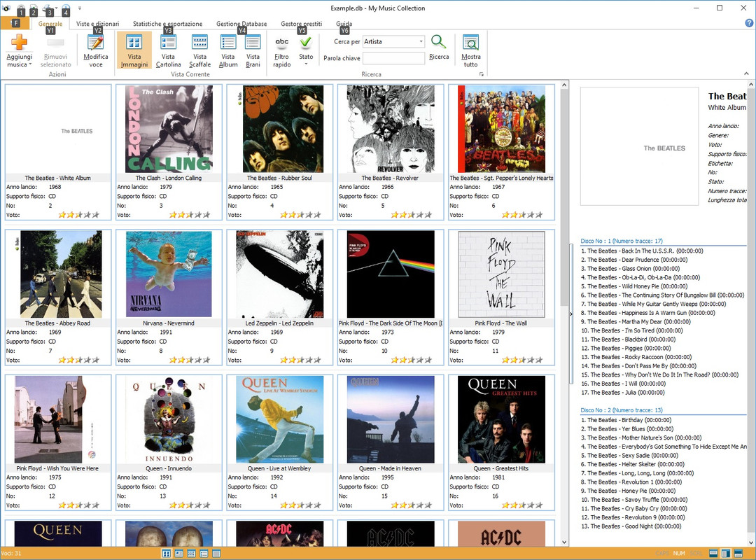This screenshot has width=756, height=560.
Task: Open Cerca per Artista dropdown
Action: click(x=421, y=41)
